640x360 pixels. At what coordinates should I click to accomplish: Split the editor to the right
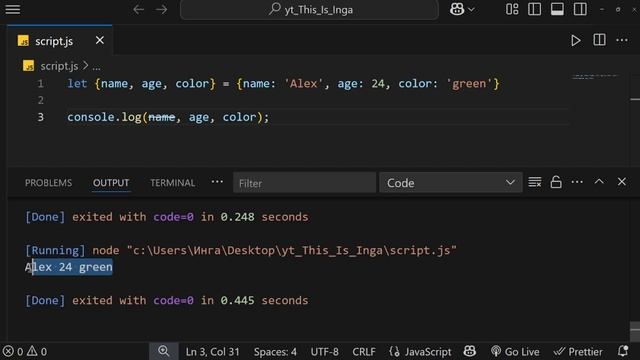(599, 40)
